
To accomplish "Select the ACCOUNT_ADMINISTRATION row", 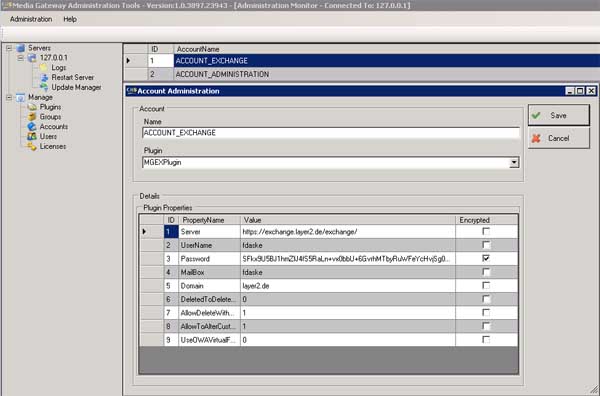I will point(362,74).
